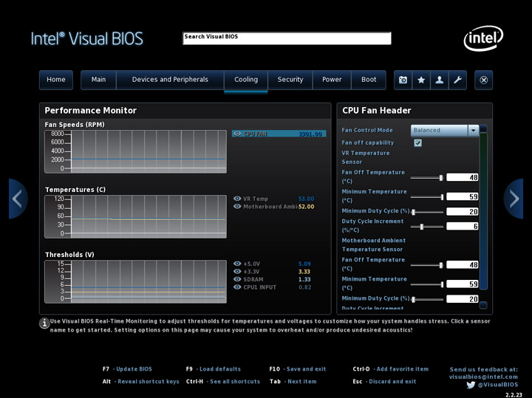532x398 pixels.
Task: Switch to the Security tab
Action: coord(290,80)
